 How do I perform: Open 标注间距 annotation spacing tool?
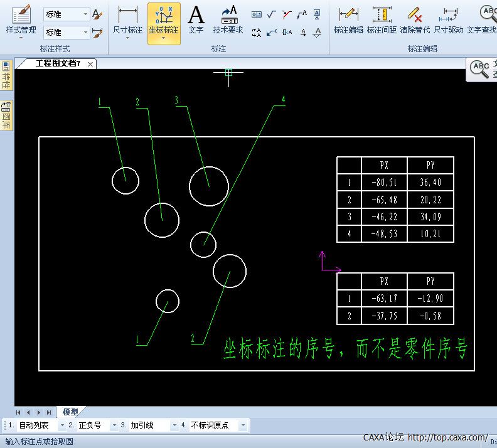(382, 19)
